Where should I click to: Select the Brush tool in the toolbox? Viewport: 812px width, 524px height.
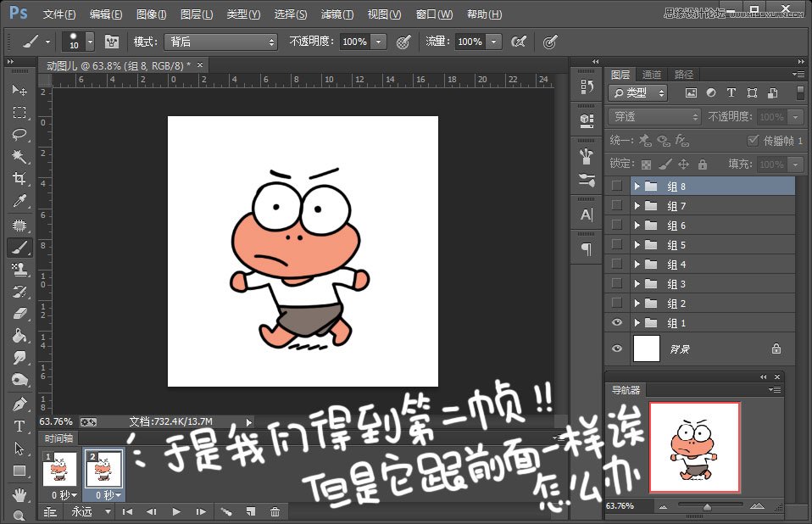point(19,248)
